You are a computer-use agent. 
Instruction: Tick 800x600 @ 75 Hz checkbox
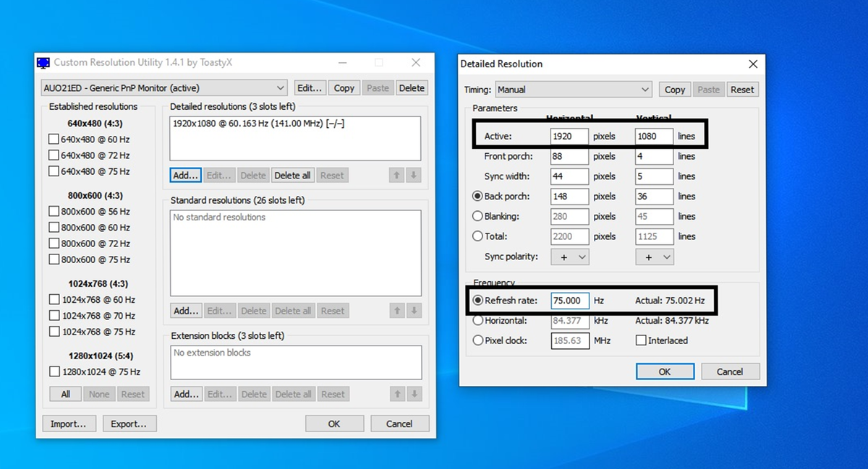coord(54,259)
